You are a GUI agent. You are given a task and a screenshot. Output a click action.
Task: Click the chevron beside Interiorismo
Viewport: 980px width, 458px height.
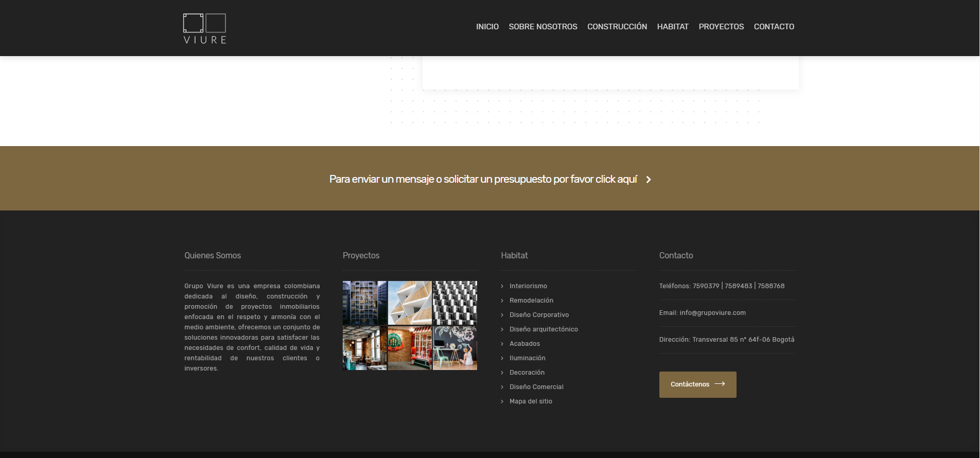(x=502, y=286)
